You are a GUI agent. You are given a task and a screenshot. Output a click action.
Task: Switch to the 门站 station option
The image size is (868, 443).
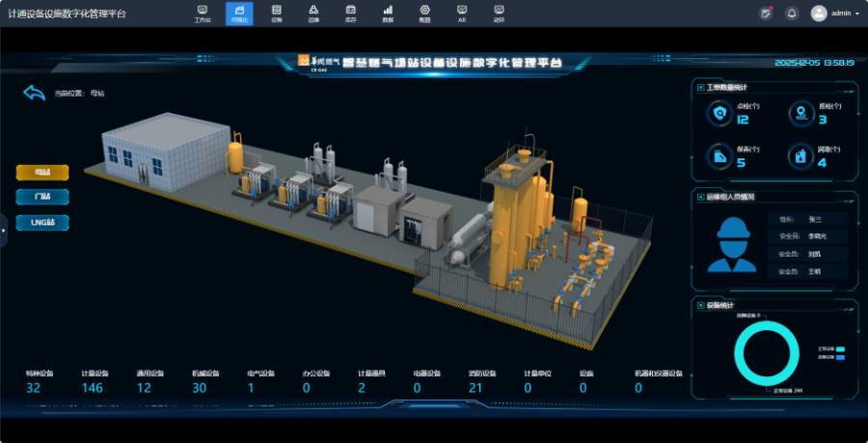tap(42, 197)
